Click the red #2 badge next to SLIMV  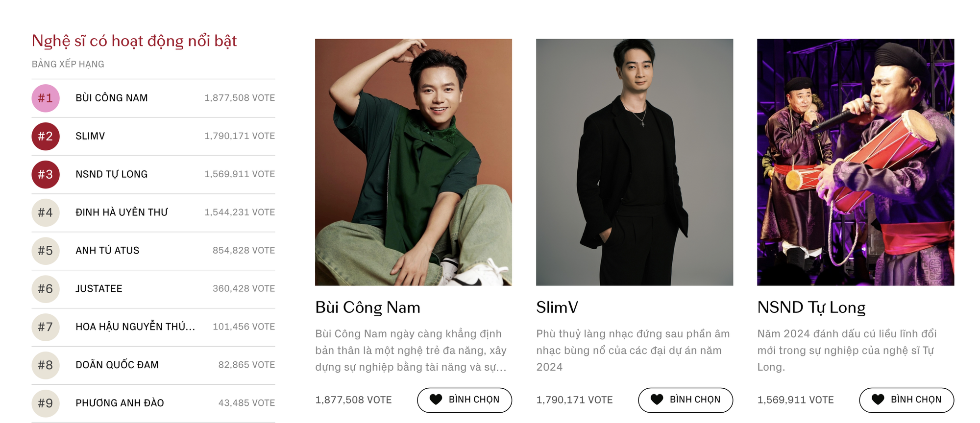[x=46, y=136]
